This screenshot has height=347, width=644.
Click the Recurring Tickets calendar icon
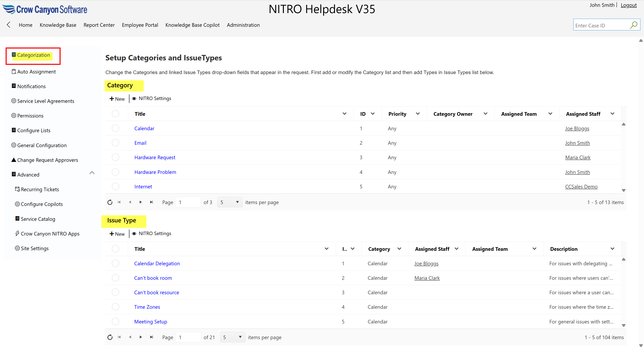pyautogui.click(x=17, y=189)
